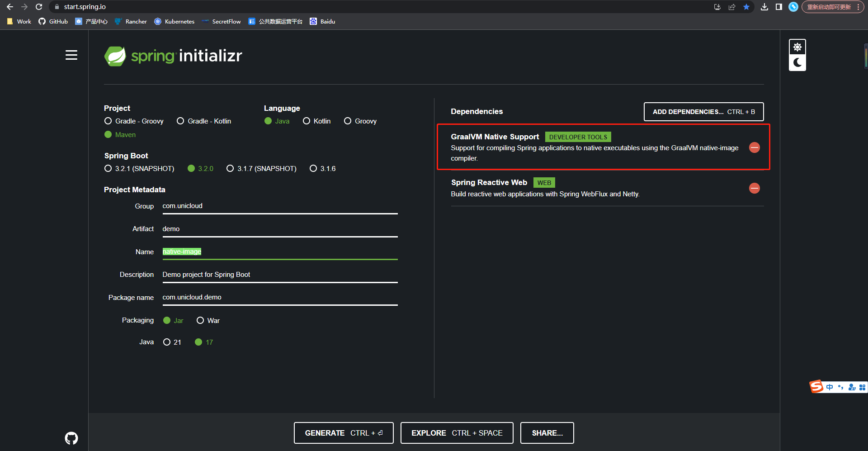Click the Name field with native-image
Screen dimensions: 868x451
[280, 252]
